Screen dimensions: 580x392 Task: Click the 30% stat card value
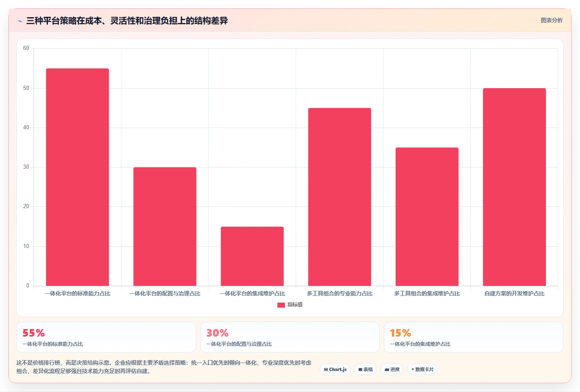click(217, 333)
